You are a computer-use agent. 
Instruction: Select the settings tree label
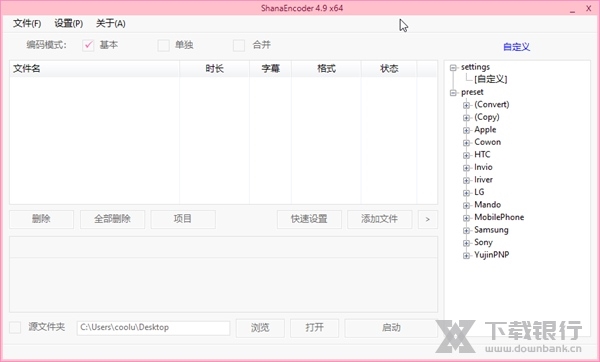[x=475, y=67]
